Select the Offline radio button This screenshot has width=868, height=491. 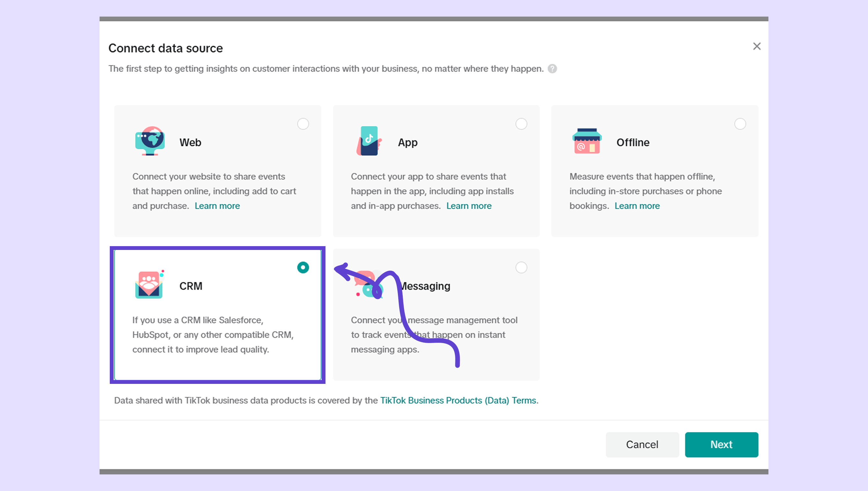tap(740, 124)
